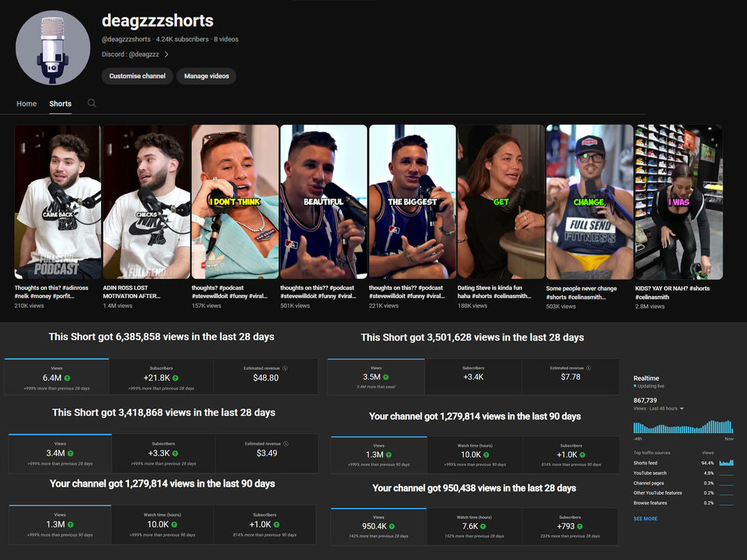
Task: Open the ADIN ROSS LOST MOTIVATION short
Action: click(x=146, y=202)
